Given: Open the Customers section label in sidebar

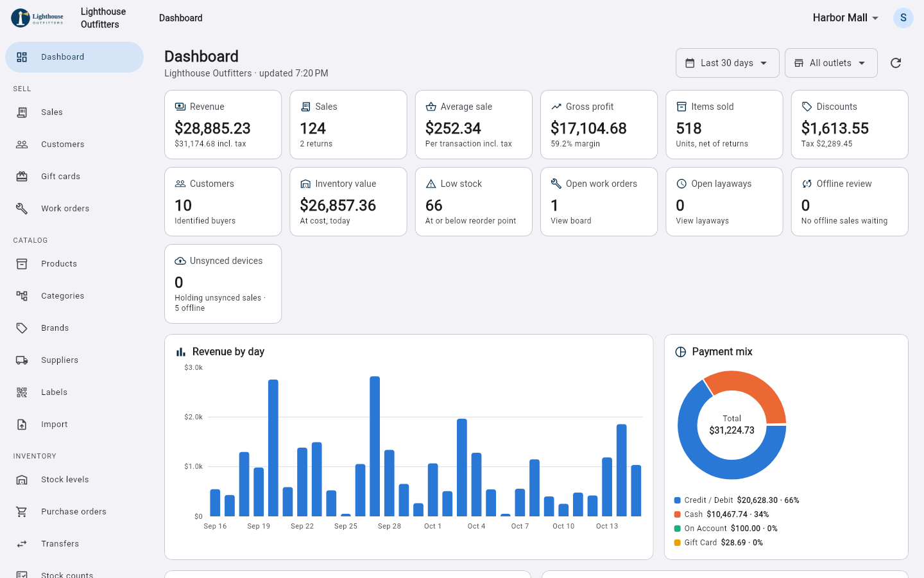Looking at the screenshot, I should pyautogui.click(x=63, y=144).
